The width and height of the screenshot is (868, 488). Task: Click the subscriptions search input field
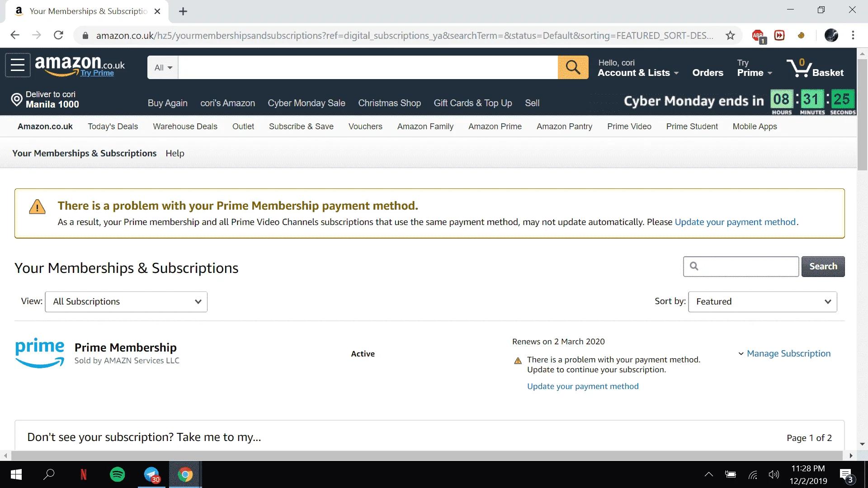[x=741, y=266]
